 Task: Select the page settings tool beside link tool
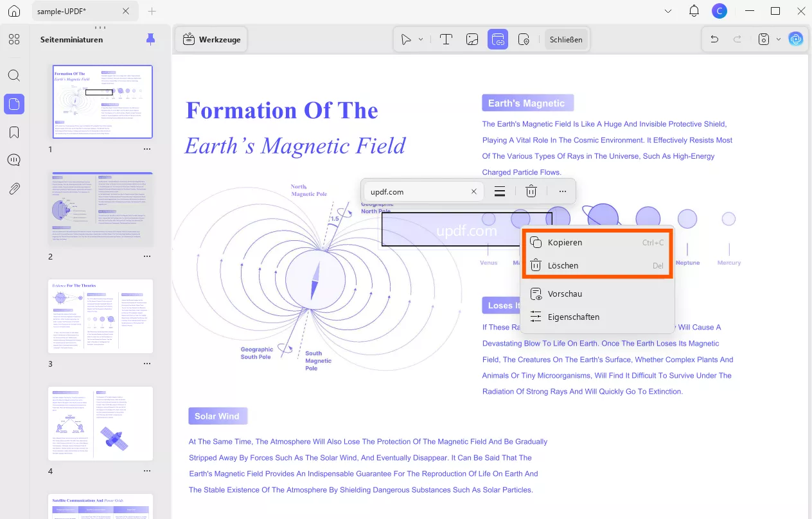pyautogui.click(x=524, y=39)
